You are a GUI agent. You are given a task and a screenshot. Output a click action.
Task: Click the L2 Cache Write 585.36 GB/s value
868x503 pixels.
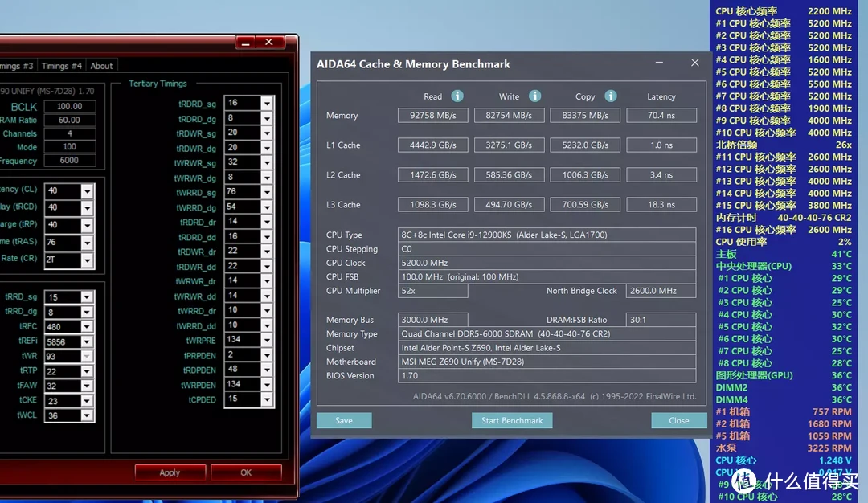[510, 175]
